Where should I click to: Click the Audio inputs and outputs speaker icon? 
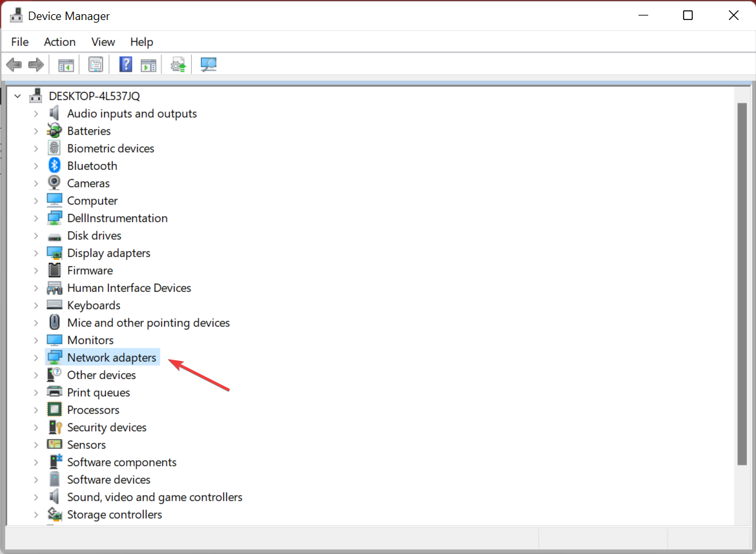pos(54,113)
